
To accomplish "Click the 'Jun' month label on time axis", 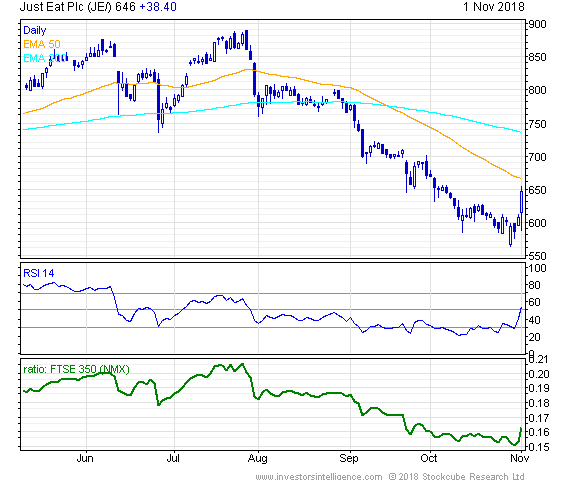I will pos(85,458).
